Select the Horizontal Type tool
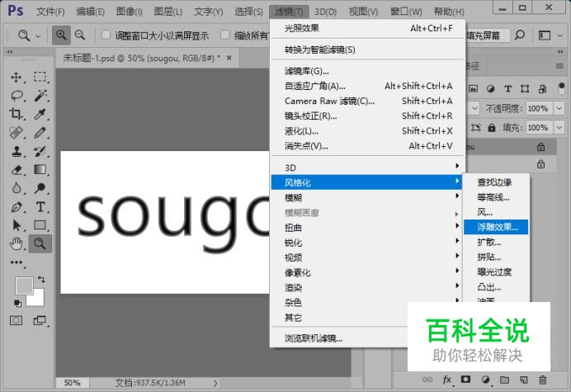 coord(40,207)
